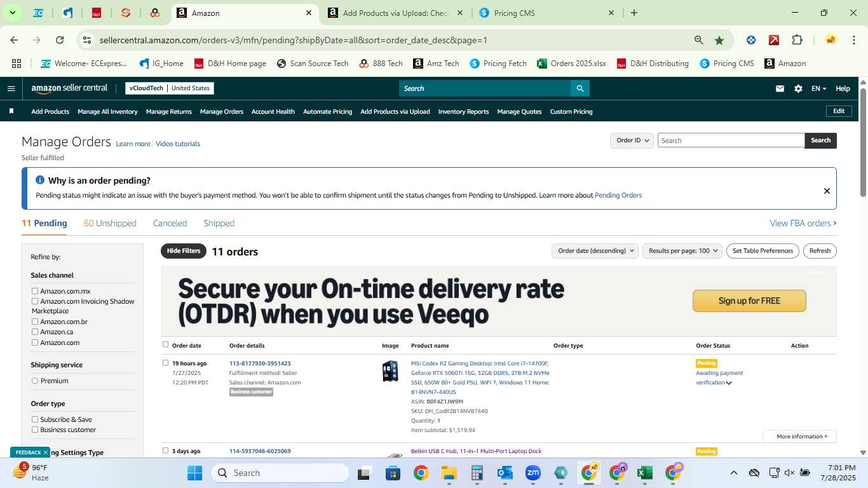Check the Amazon.com.mx sales channel
Viewport: 868px width, 488px height.
(35, 291)
